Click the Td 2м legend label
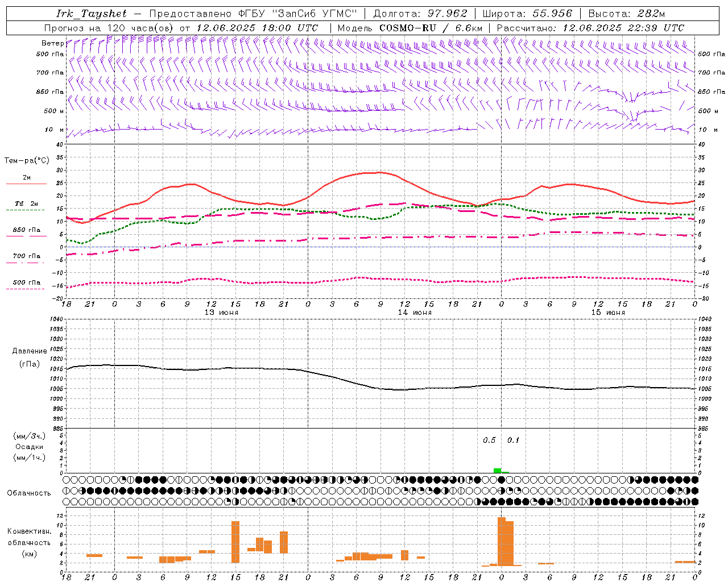728x582 pixels. click(x=26, y=203)
